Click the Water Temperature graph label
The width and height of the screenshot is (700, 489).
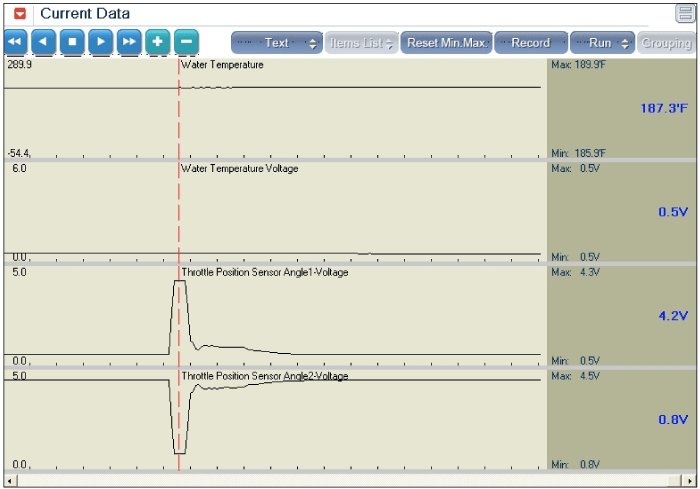point(222,65)
